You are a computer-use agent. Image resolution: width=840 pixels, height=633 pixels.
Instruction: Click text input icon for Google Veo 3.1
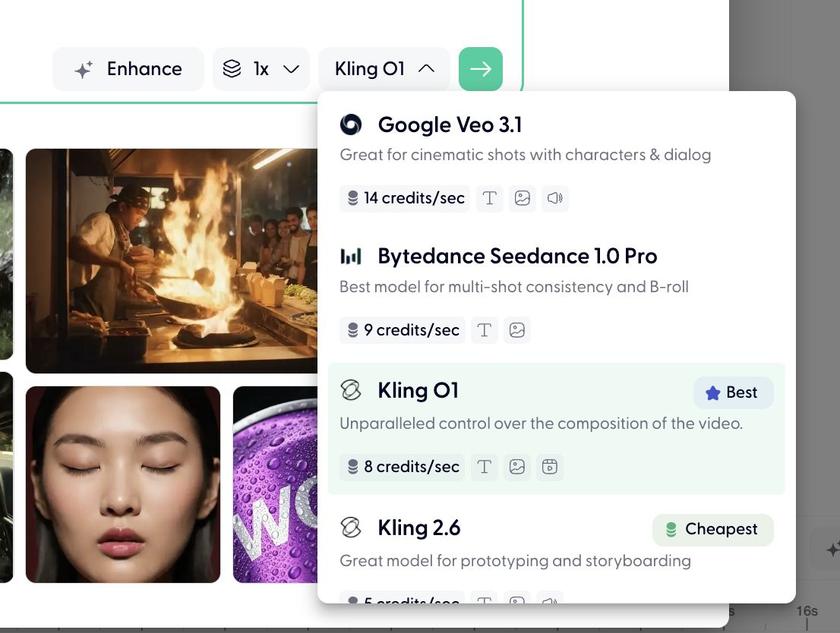pos(490,198)
